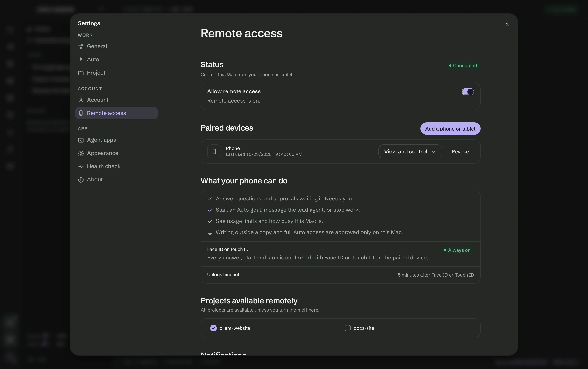Click the Always on badge

click(x=457, y=250)
